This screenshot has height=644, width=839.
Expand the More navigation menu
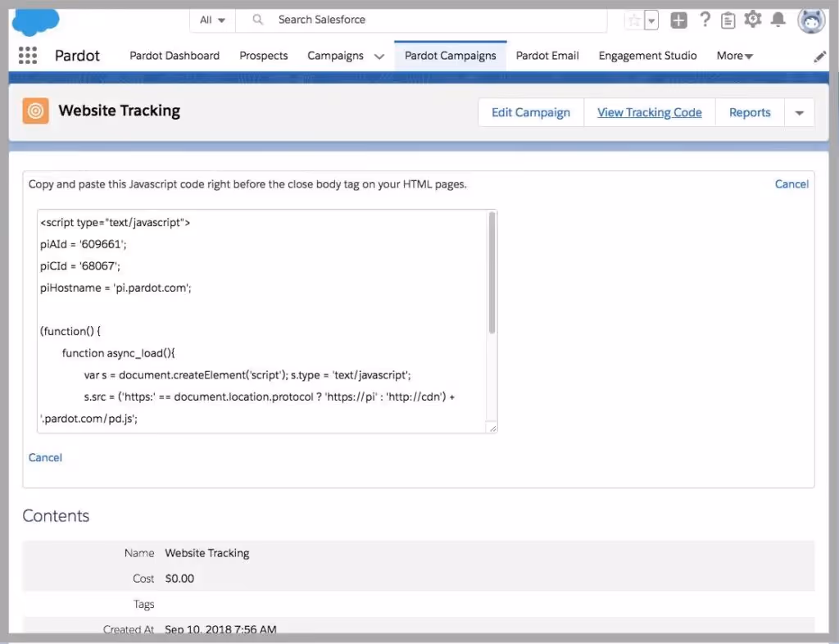[735, 56]
